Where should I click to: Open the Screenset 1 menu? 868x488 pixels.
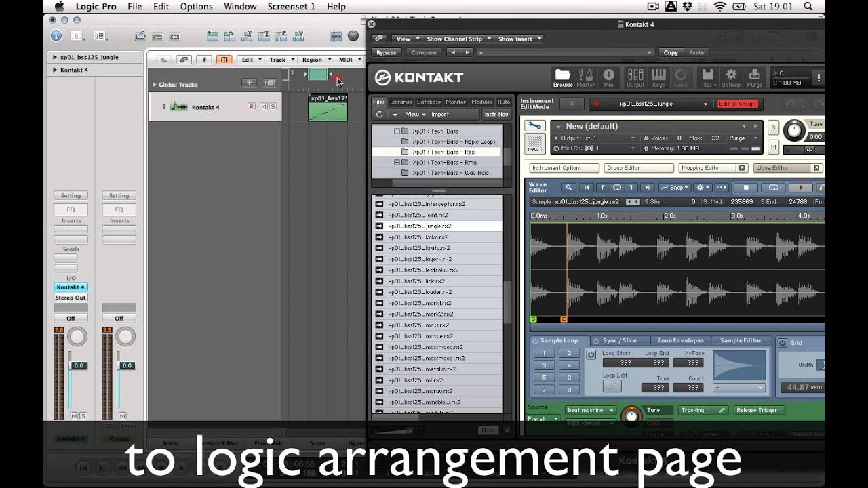(292, 7)
